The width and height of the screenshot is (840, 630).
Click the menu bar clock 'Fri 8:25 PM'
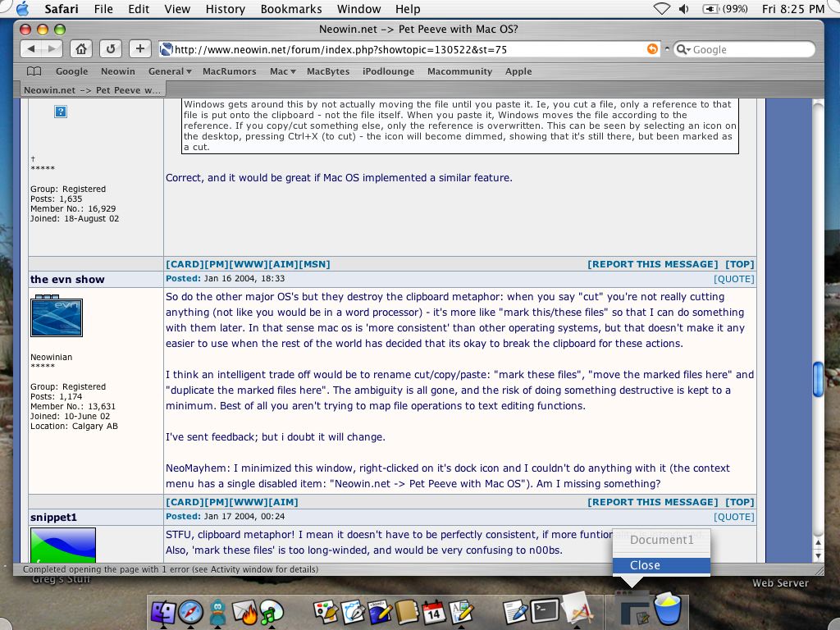tap(793, 8)
